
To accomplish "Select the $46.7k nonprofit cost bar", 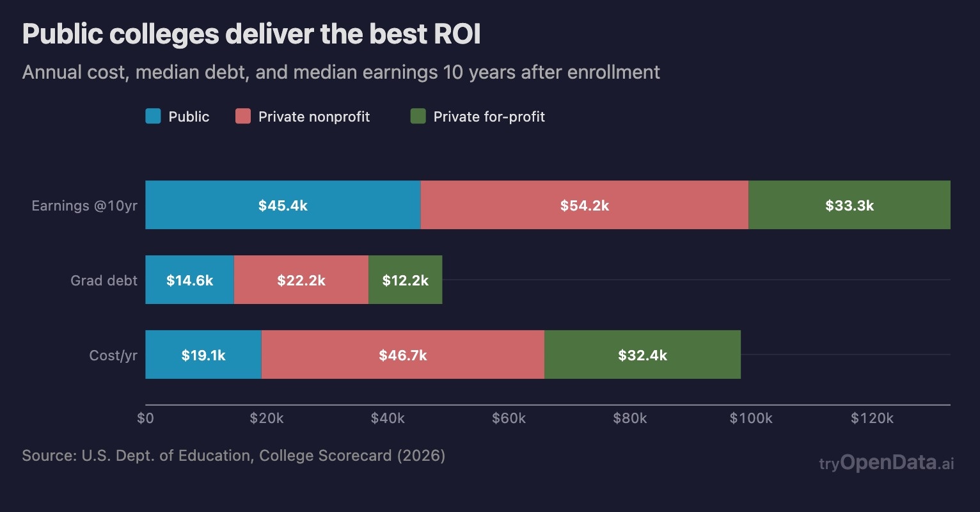I will tap(402, 355).
